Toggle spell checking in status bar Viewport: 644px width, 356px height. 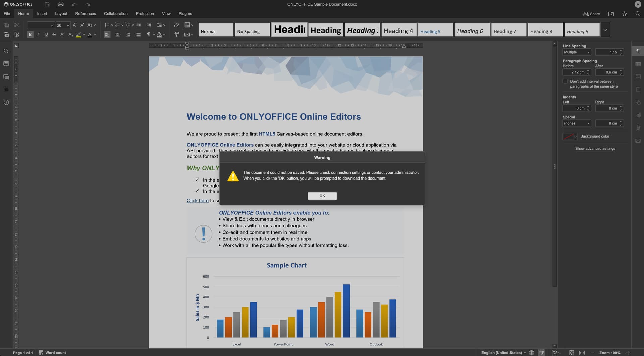point(541,352)
